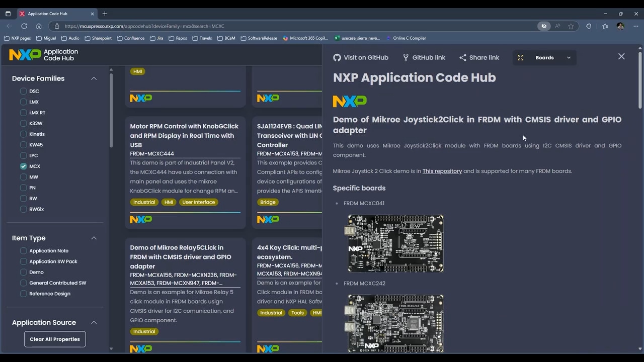Open the SoftwareRelease bookmark folder
644x362 pixels.
click(x=259, y=38)
